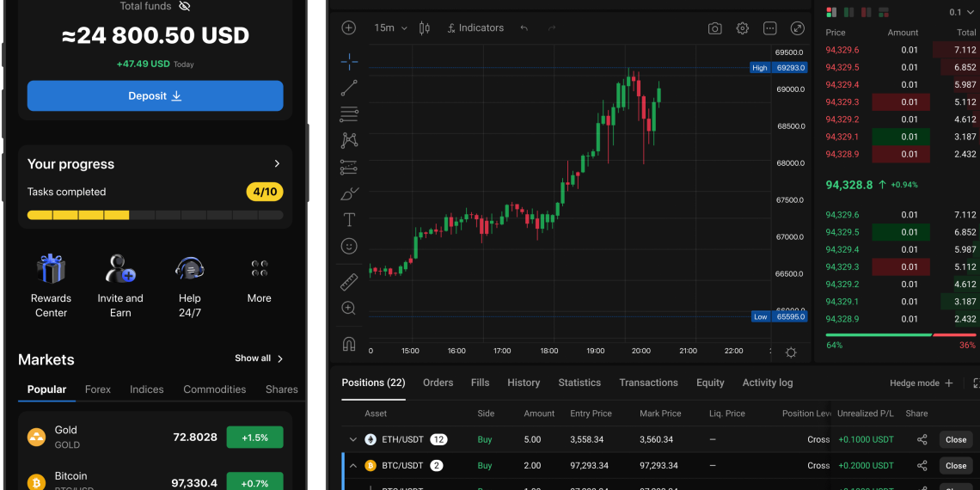Collapse the BTC/USDT position group
This screenshot has height=490, width=980.
coord(352,466)
